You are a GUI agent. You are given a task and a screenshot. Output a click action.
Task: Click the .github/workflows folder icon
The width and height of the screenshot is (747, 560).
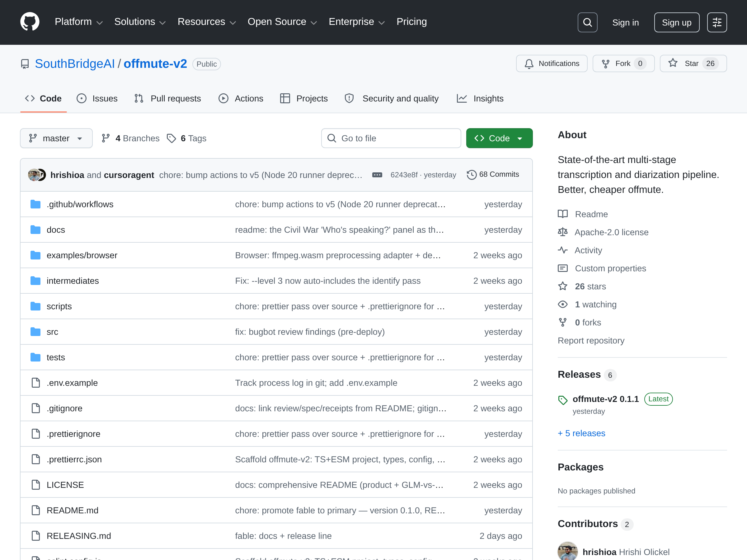(35, 204)
